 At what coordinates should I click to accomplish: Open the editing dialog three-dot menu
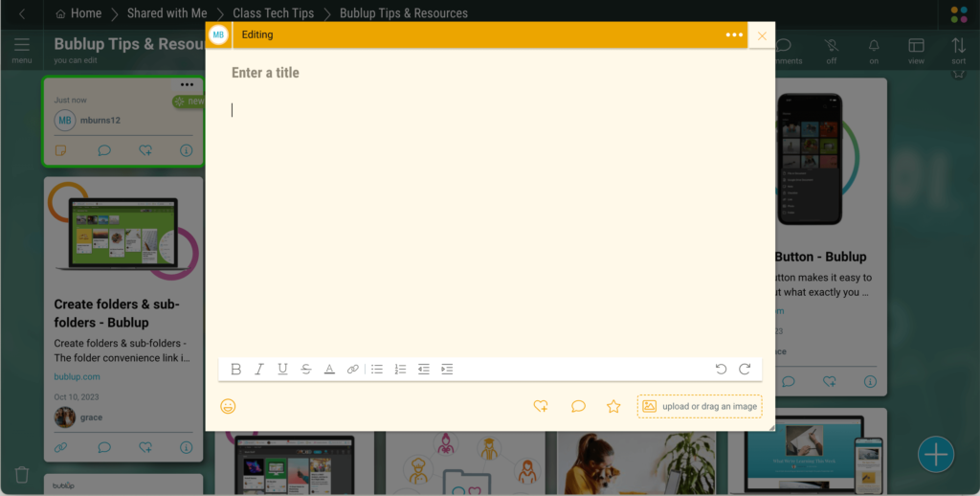734,35
